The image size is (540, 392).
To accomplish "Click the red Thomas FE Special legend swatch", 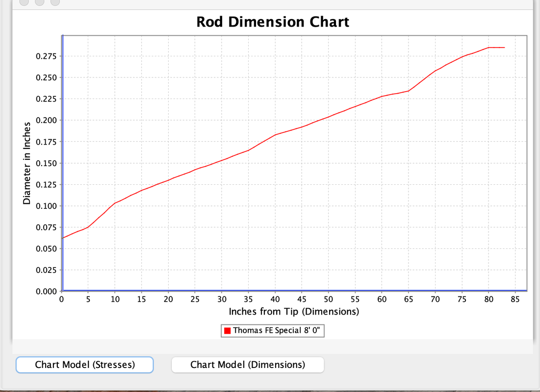I will [x=227, y=331].
